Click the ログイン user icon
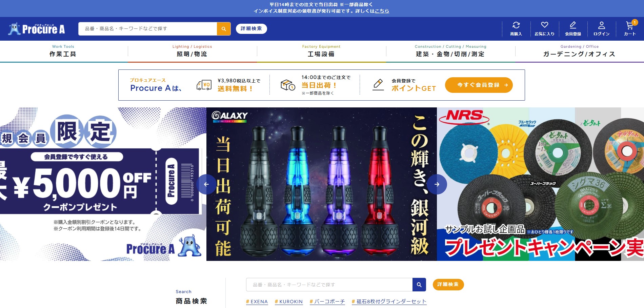This screenshot has width=644, height=308. tap(601, 29)
